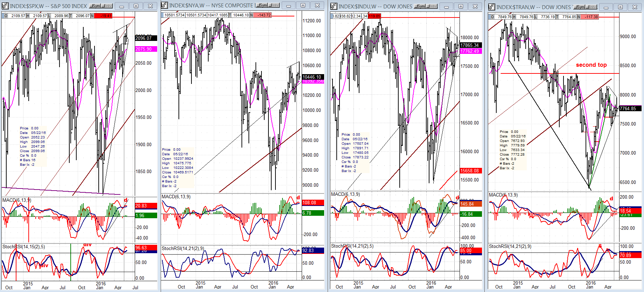This screenshot has height=292, width=644.
Task: Click the 7736.19 low value on TRAN chart
Action: pyautogui.click(x=548, y=17)
